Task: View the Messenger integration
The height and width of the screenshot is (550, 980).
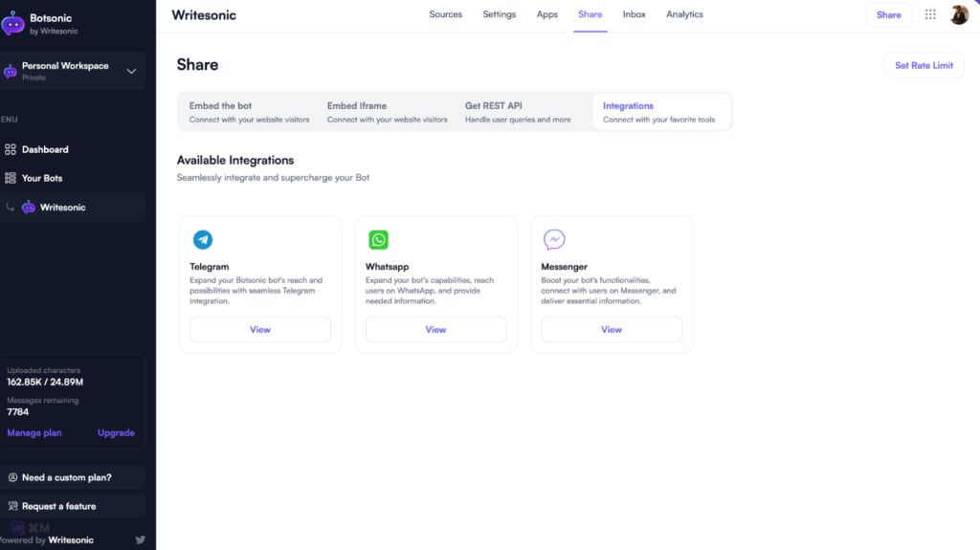Action: (x=612, y=329)
